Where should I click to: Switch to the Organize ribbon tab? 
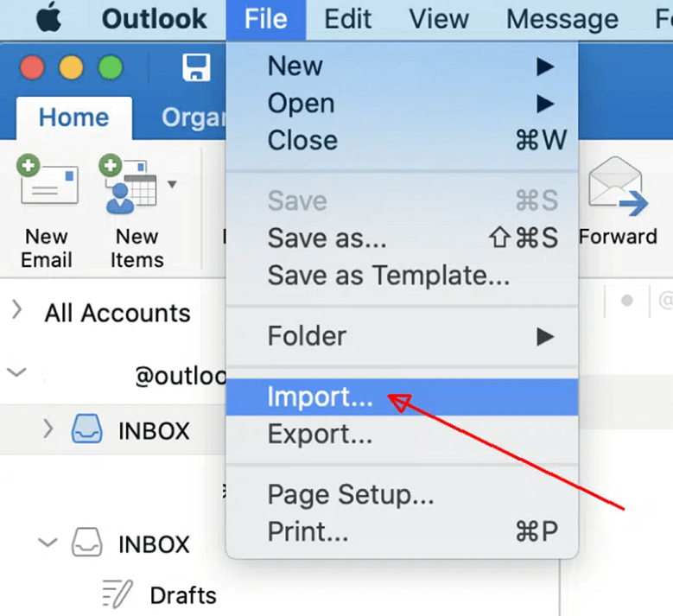[194, 117]
